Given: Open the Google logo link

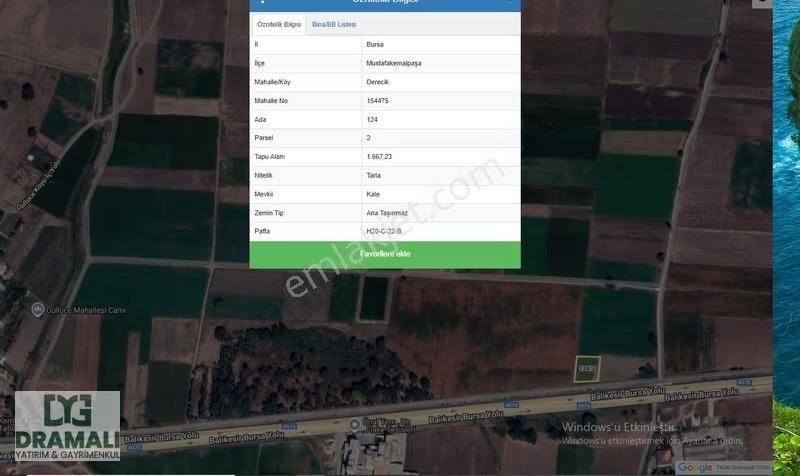Looking at the screenshot, I should click(695, 467).
